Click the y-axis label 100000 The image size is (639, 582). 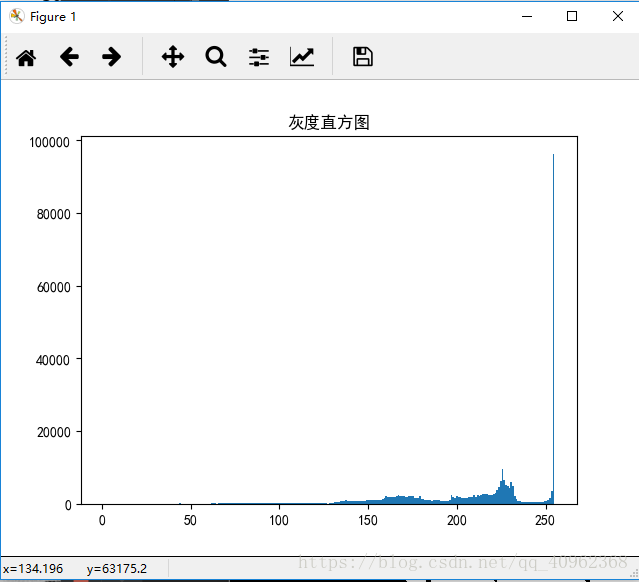click(x=49, y=142)
